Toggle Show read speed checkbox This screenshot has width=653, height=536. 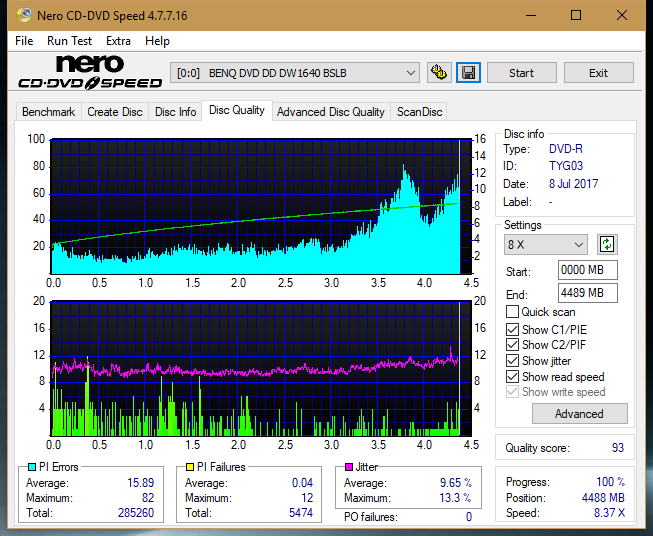click(x=512, y=376)
